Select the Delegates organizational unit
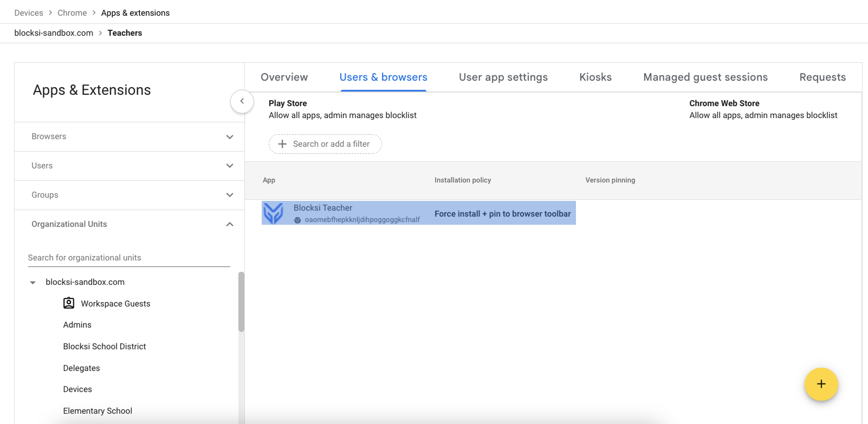868x424 pixels. click(81, 368)
